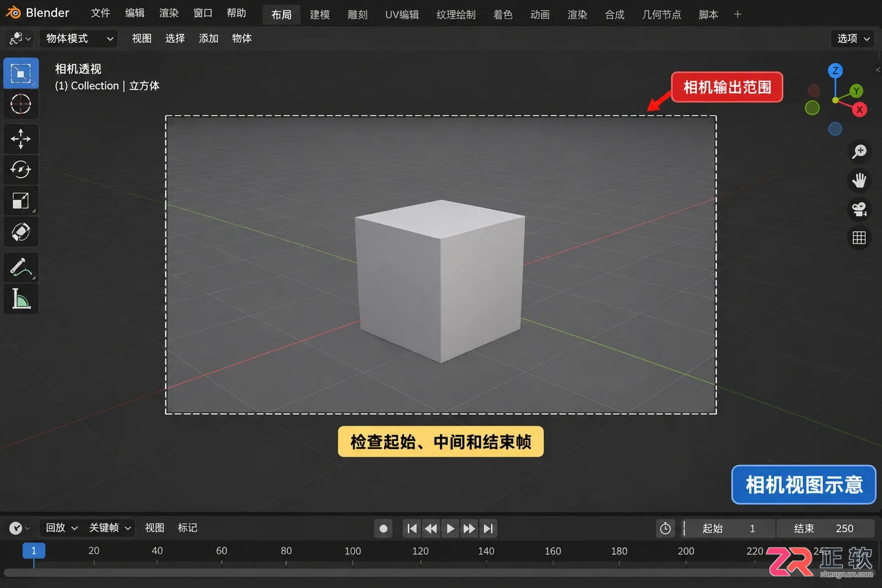The image size is (882, 588).
Task: Jump to the first frame
Action: click(x=412, y=529)
